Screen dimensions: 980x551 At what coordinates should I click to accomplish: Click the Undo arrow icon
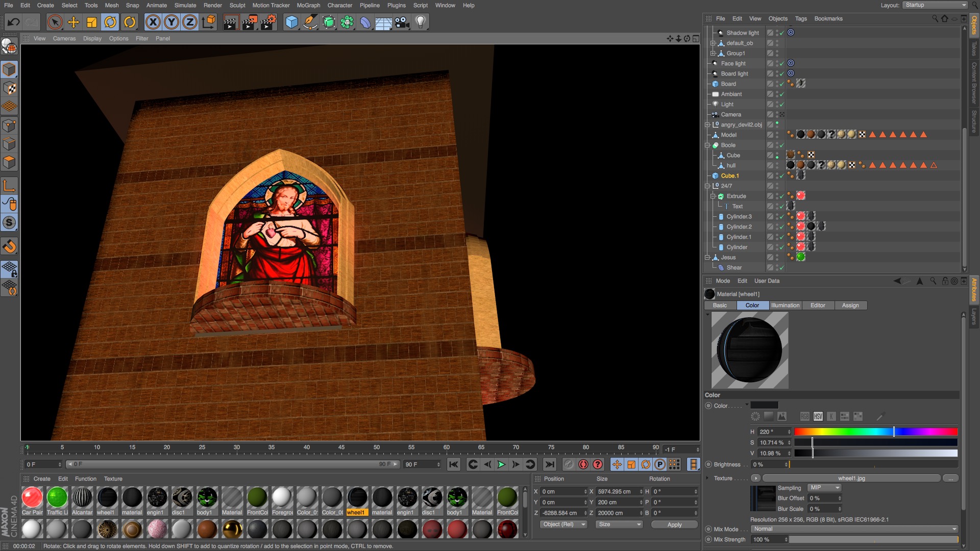point(14,22)
